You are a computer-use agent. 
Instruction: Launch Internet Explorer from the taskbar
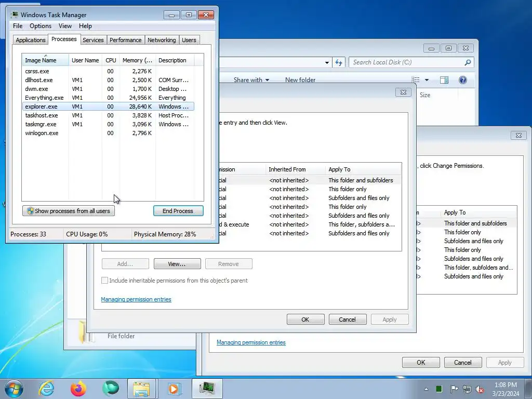coord(46,389)
